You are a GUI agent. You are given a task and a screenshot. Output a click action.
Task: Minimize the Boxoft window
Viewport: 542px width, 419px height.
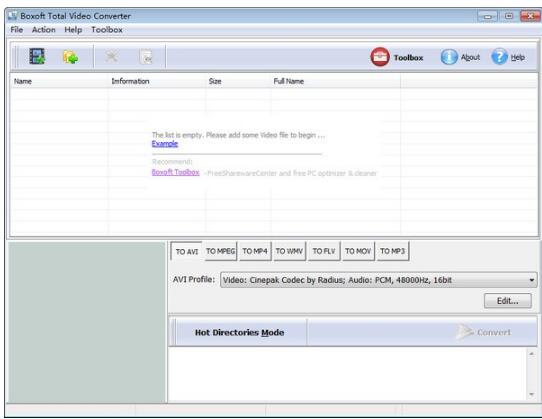[487, 16]
